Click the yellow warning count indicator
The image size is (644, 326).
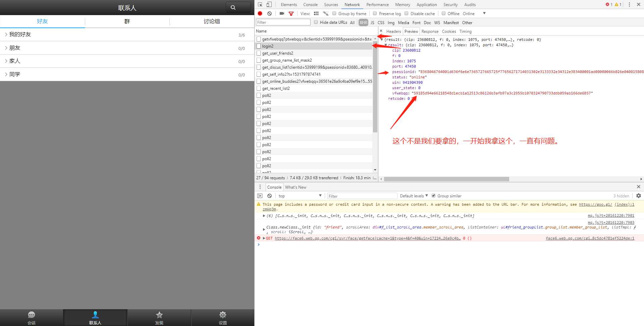point(618,4)
